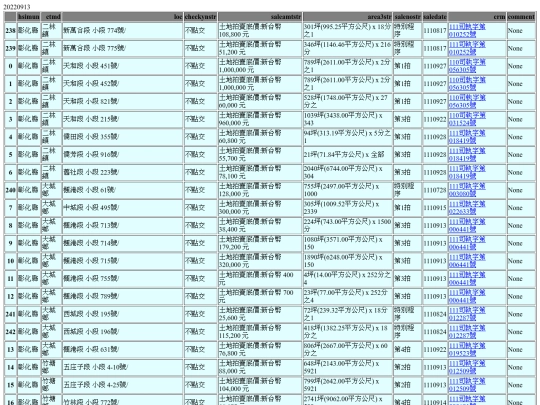Viewport: 540px width, 405px height.
Task: Open the crm link in row 241
Action: point(467,314)
